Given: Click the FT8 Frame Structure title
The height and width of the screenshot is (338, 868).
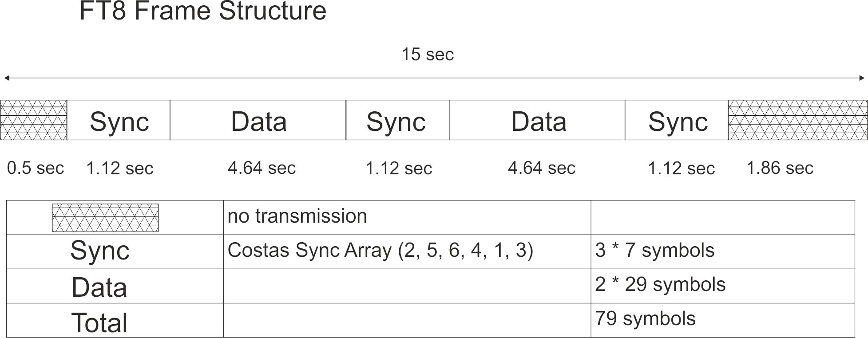Looking at the screenshot, I should [203, 11].
